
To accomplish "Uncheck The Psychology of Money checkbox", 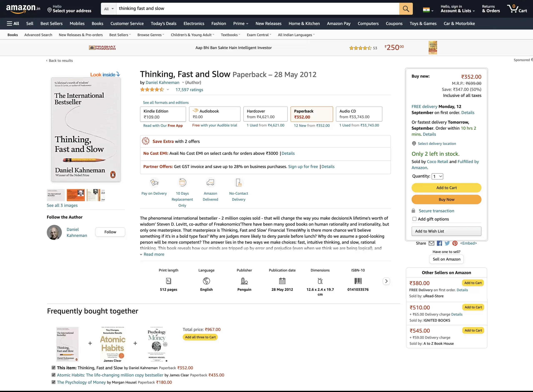I will (x=54, y=382).
